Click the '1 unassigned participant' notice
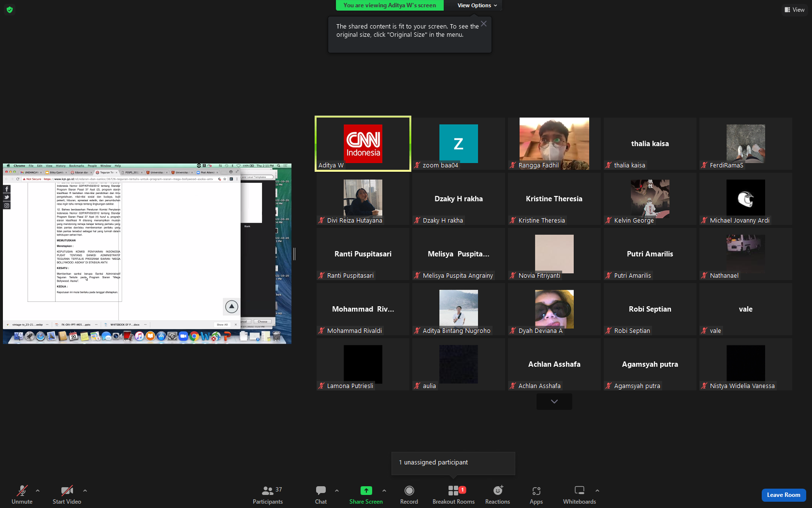 tap(453, 463)
